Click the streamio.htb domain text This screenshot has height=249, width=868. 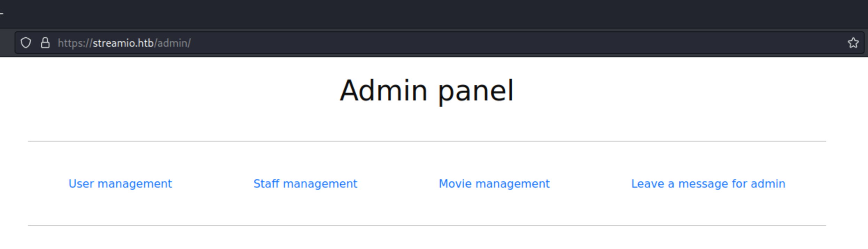(123, 43)
